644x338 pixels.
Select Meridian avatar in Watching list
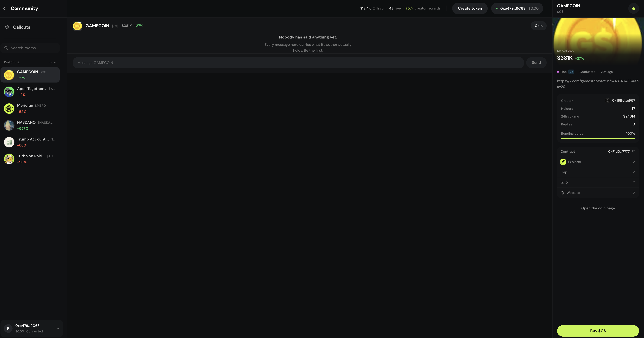pos(9,109)
